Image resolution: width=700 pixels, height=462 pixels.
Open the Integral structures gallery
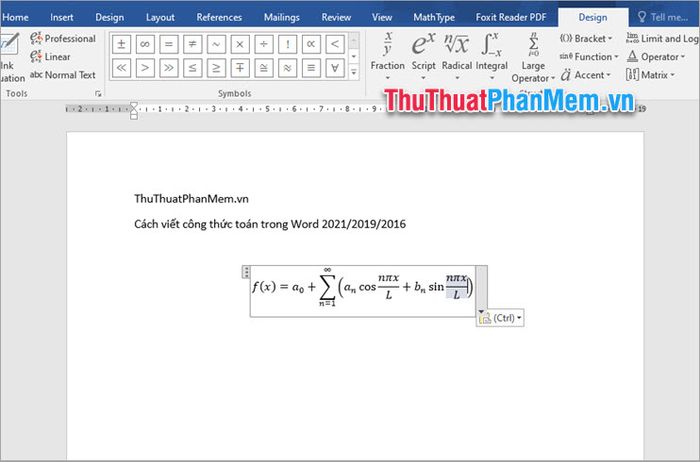(492, 56)
